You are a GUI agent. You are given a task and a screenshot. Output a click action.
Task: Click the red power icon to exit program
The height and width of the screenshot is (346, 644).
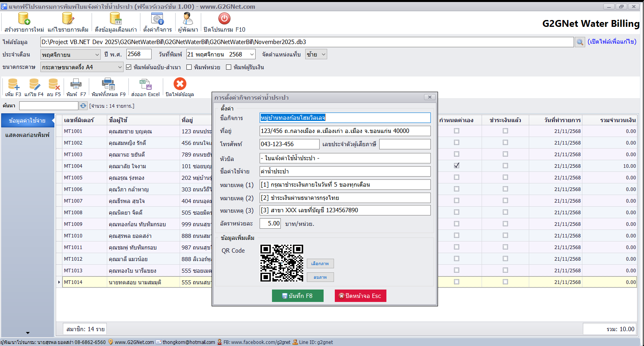coord(224,19)
